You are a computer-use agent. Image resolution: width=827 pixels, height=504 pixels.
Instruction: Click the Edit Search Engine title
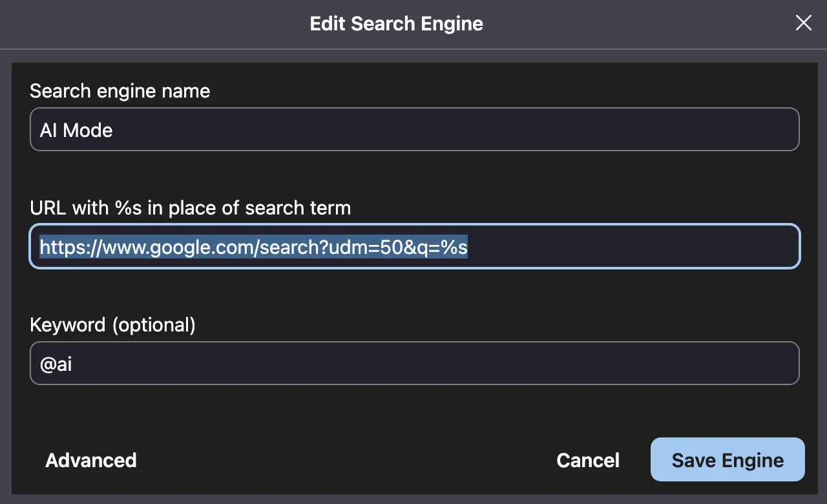[396, 23]
